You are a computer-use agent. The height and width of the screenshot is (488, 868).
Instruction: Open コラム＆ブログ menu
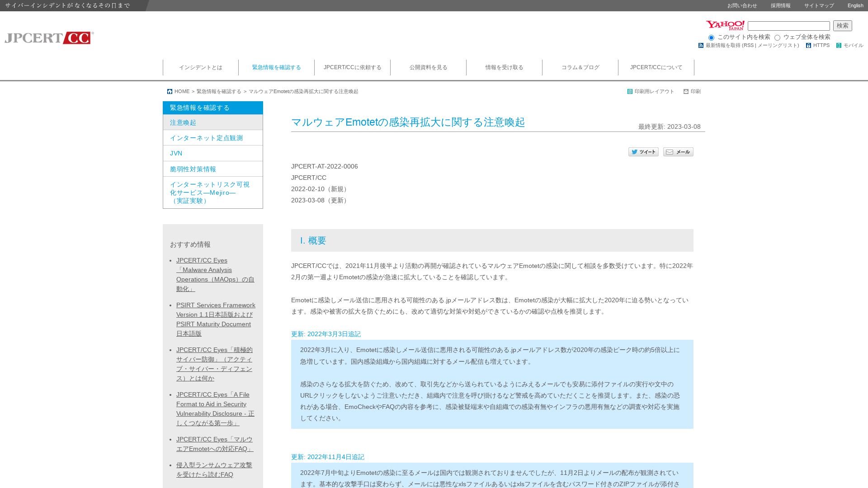pyautogui.click(x=580, y=68)
